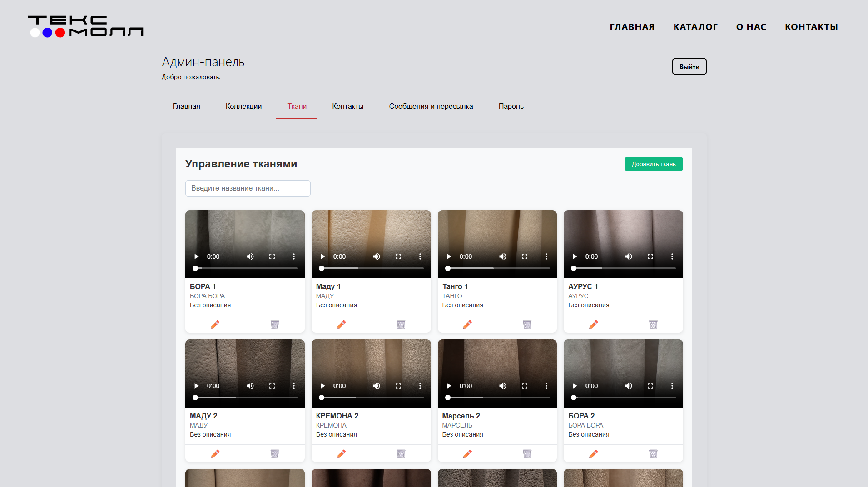Screen dimensions: 868x487
Task: Mute the Маду 1 video sound
Action: pyautogui.click(x=377, y=256)
